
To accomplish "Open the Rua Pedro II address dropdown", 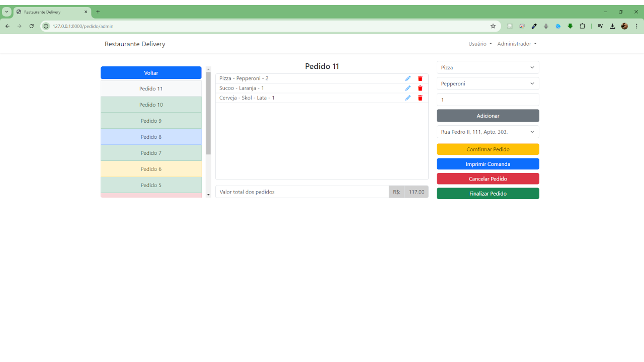I will click(x=488, y=132).
